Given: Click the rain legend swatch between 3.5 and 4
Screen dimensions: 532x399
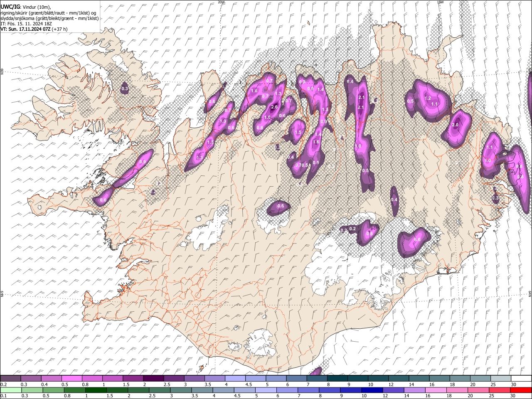Looking at the screenshot, I should (202, 390).
